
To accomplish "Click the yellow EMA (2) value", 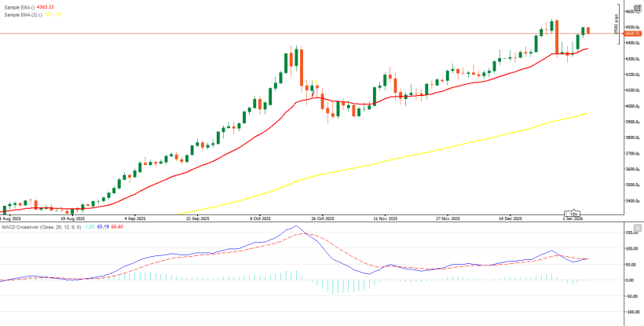I will (55, 14).
